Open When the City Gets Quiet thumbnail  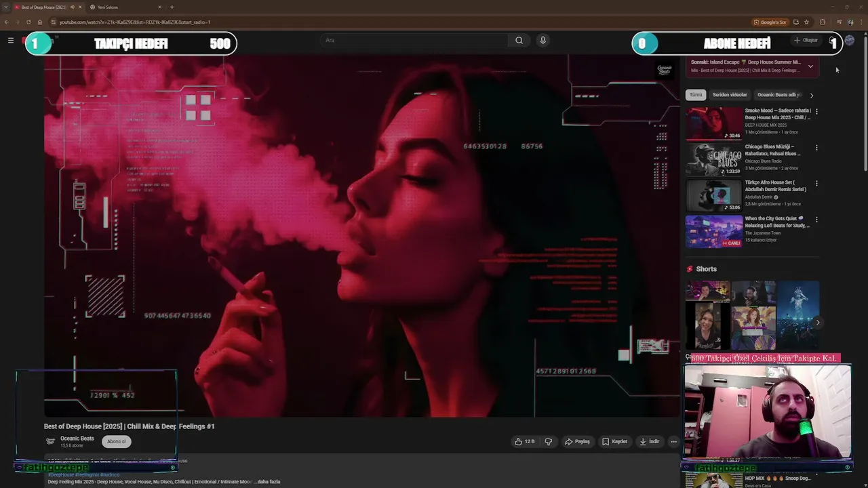714,232
